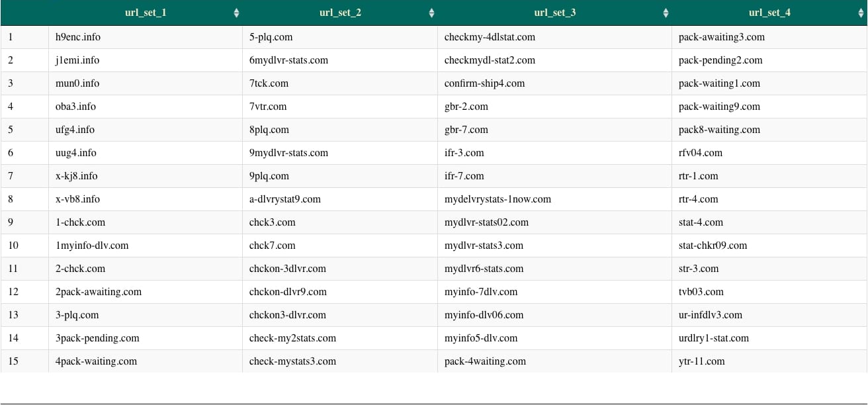The height and width of the screenshot is (405, 868).
Task: Click the sort arrow on url_set_2 column
Action: tap(431, 12)
